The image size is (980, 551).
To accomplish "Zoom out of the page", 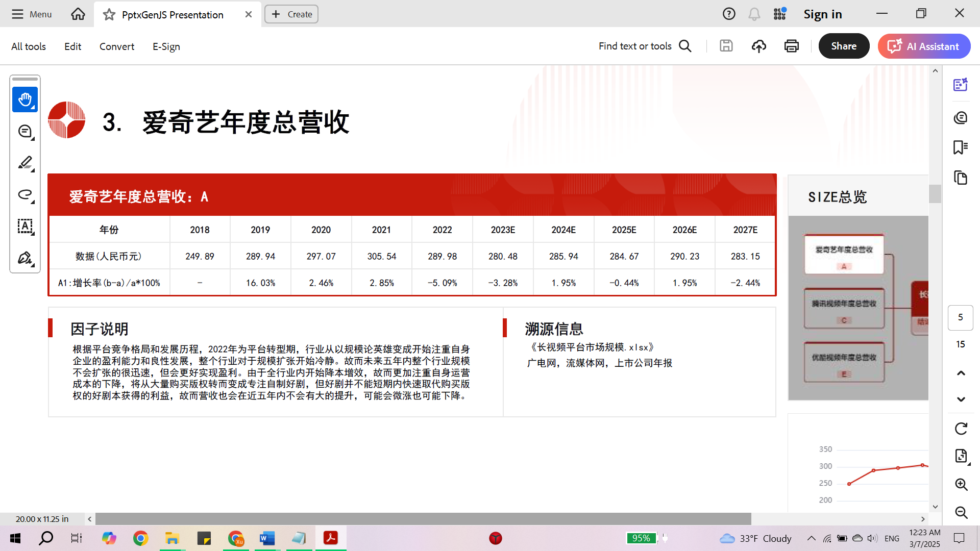I will [x=961, y=512].
